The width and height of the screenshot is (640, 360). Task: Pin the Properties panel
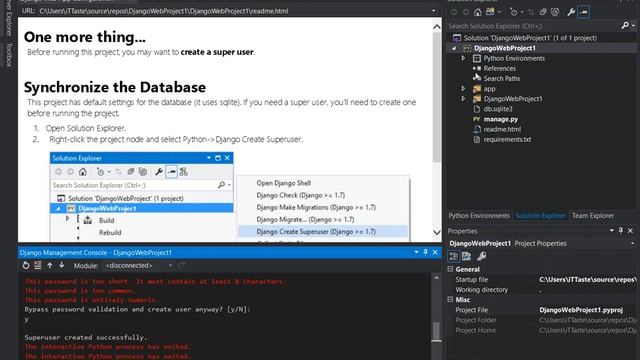[621, 231]
